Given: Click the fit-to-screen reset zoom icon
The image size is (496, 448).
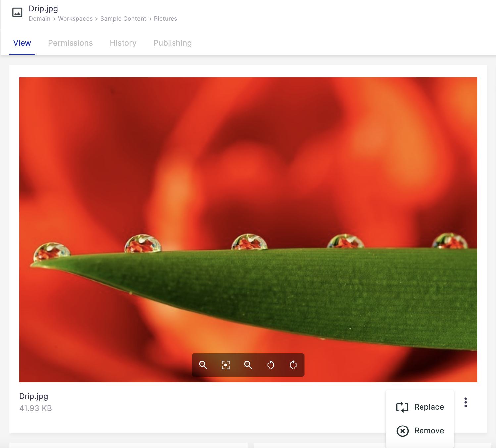Looking at the screenshot, I should (225, 365).
